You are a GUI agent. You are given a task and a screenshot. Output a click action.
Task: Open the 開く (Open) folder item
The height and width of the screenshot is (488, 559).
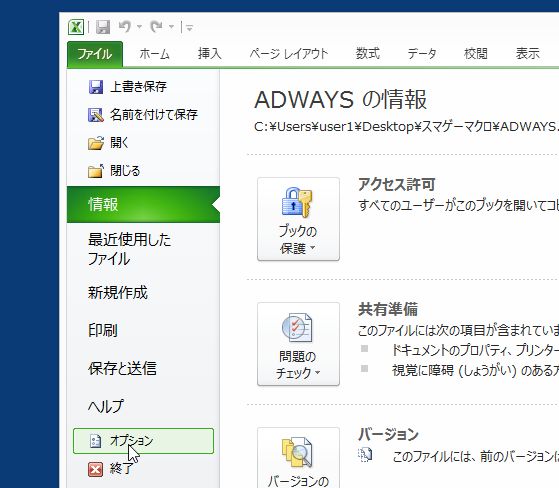point(108,143)
